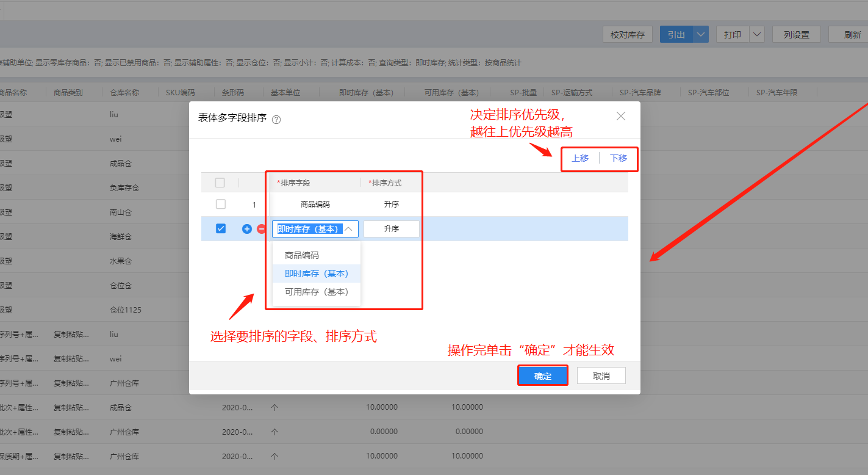Open the 升序 sort-mode field in the highlighted row

(x=392, y=229)
